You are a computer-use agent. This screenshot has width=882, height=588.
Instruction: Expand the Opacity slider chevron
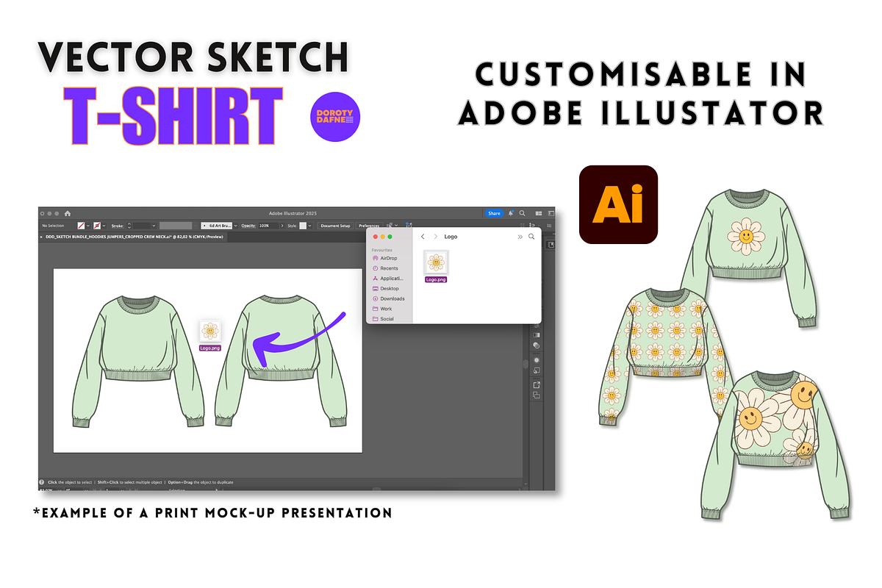tap(282, 226)
